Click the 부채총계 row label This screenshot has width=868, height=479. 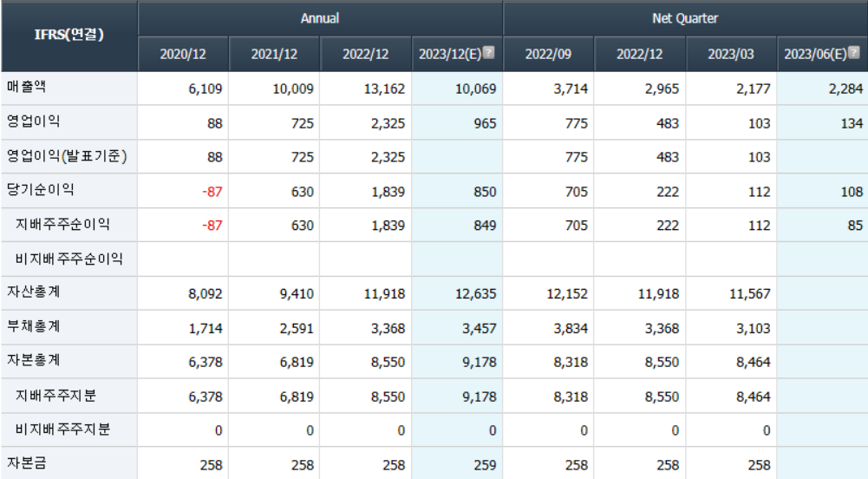tap(33, 326)
